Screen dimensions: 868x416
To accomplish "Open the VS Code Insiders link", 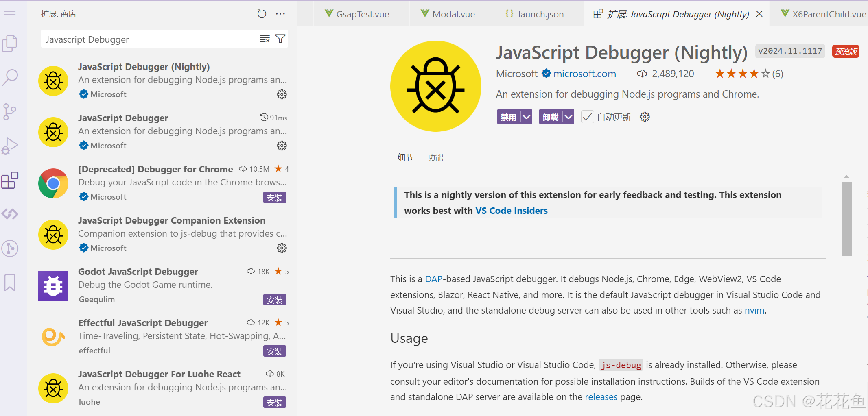I will 511,211.
